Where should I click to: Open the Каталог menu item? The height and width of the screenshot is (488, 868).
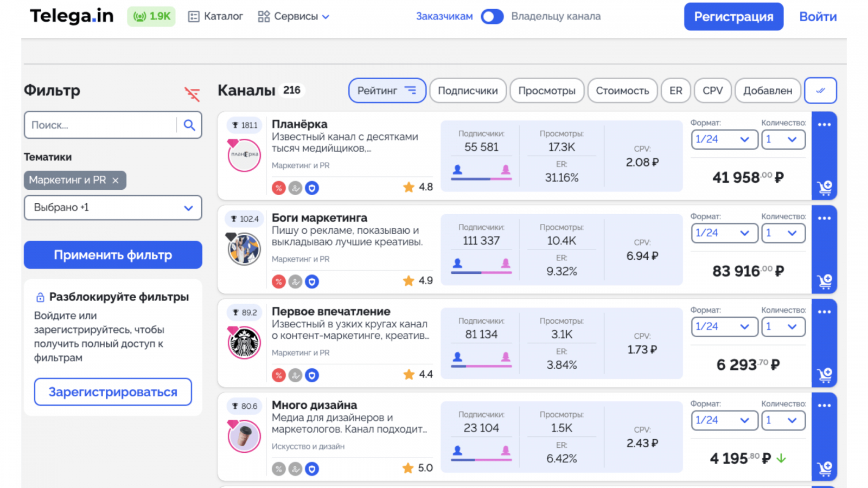click(x=215, y=17)
